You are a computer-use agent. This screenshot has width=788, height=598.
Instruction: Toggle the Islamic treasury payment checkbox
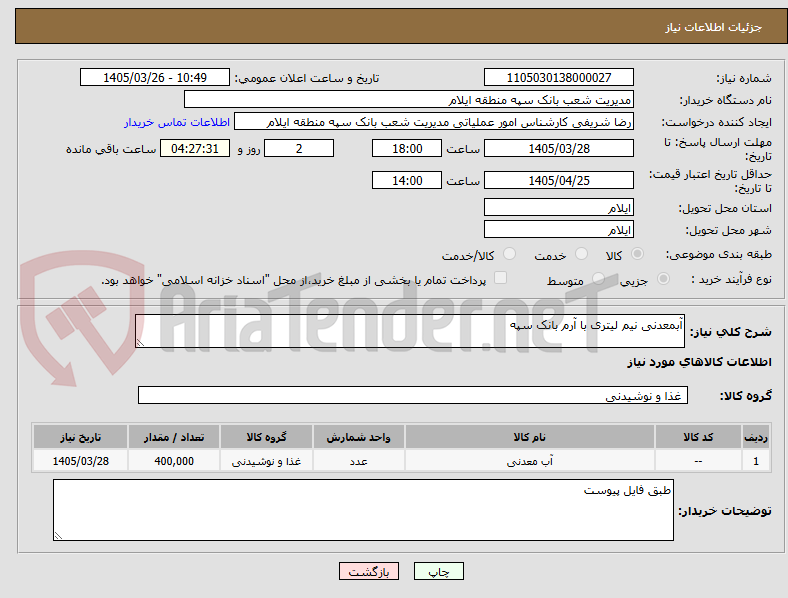click(501, 278)
